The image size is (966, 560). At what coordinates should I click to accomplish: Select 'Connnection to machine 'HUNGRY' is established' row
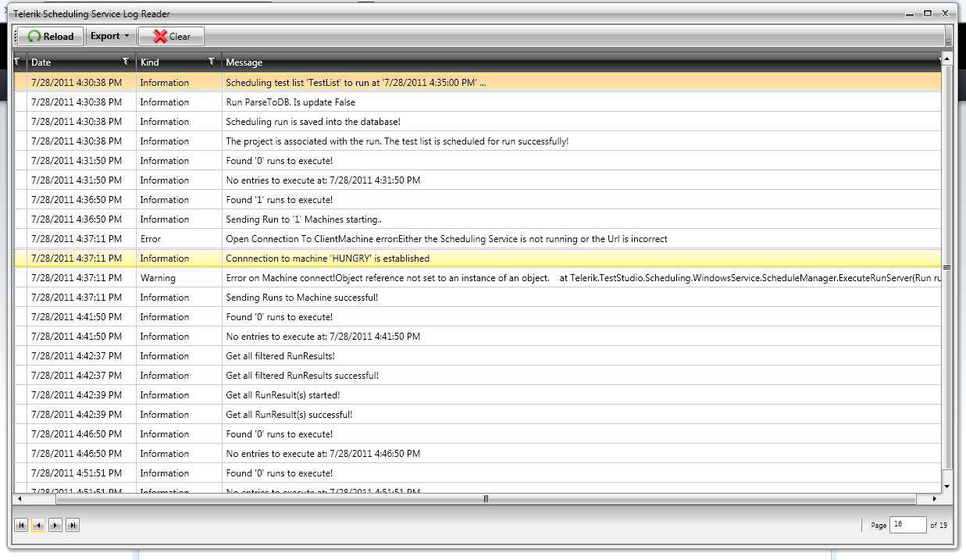click(x=476, y=258)
